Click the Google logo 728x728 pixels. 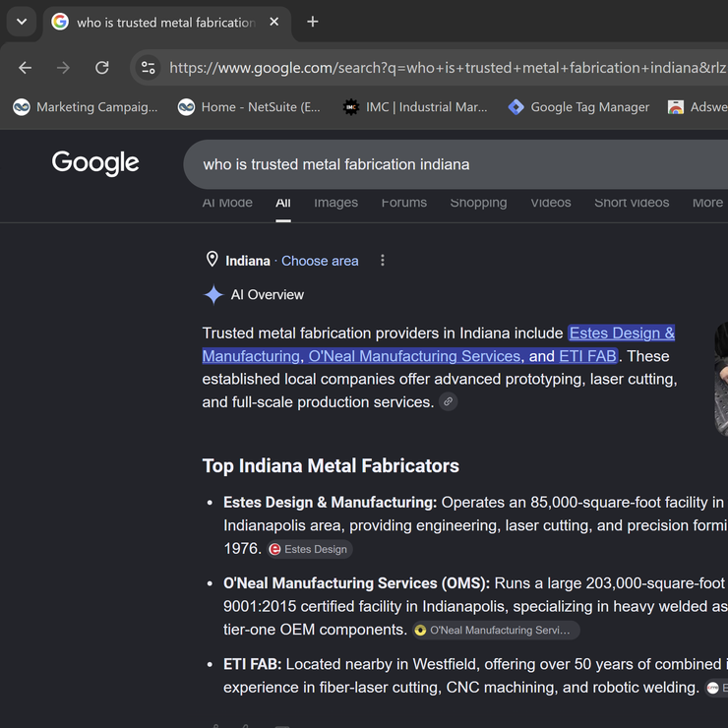pos(95,163)
